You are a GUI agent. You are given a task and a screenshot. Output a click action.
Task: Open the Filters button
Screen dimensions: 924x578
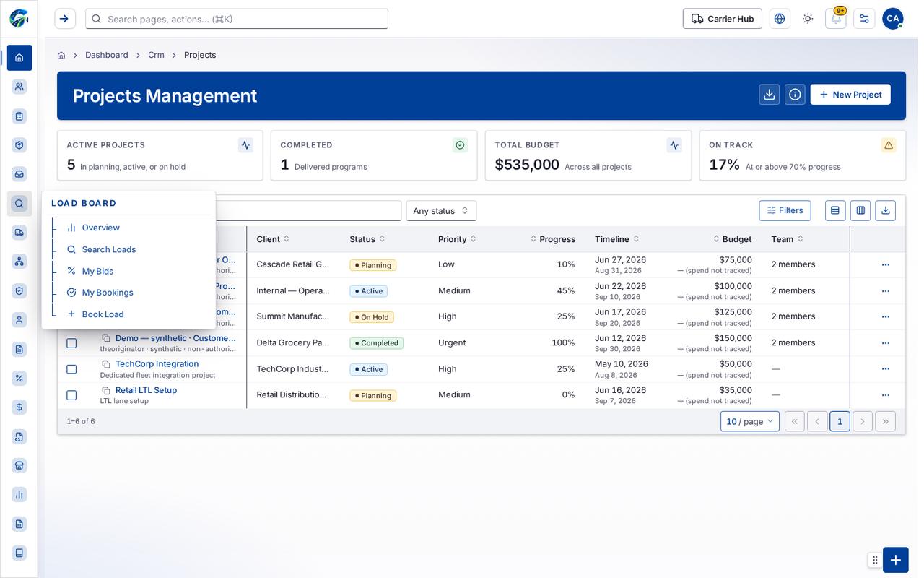click(785, 210)
